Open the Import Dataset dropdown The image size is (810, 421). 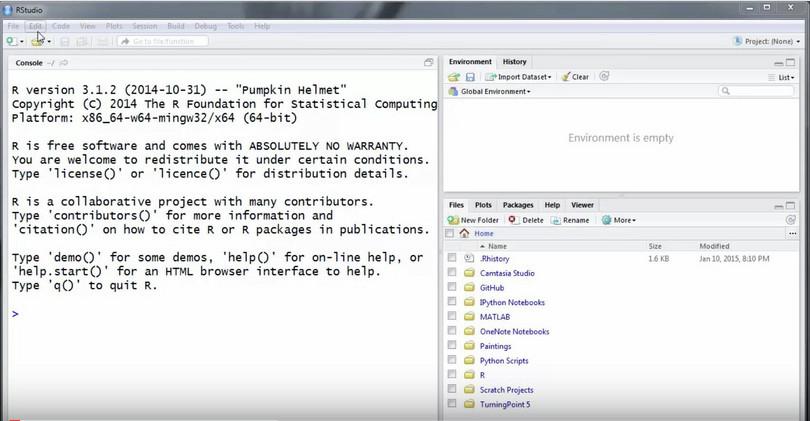tap(519, 77)
